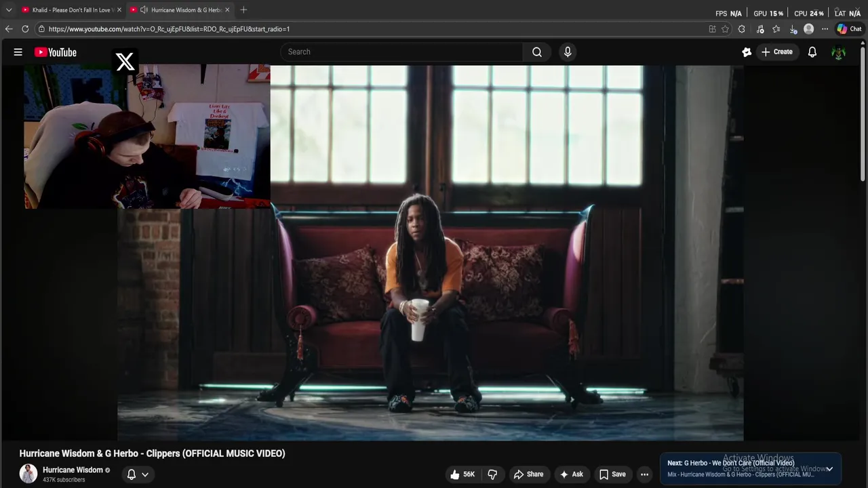Screen dimensions: 868x488
Task: Open the YouTube guide hamburger menu
Action: (x=18, y=52)
